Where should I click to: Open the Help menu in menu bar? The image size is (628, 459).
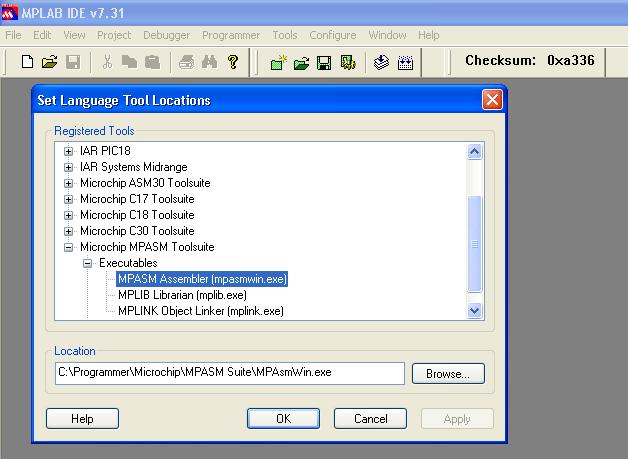tap(429, 35)
